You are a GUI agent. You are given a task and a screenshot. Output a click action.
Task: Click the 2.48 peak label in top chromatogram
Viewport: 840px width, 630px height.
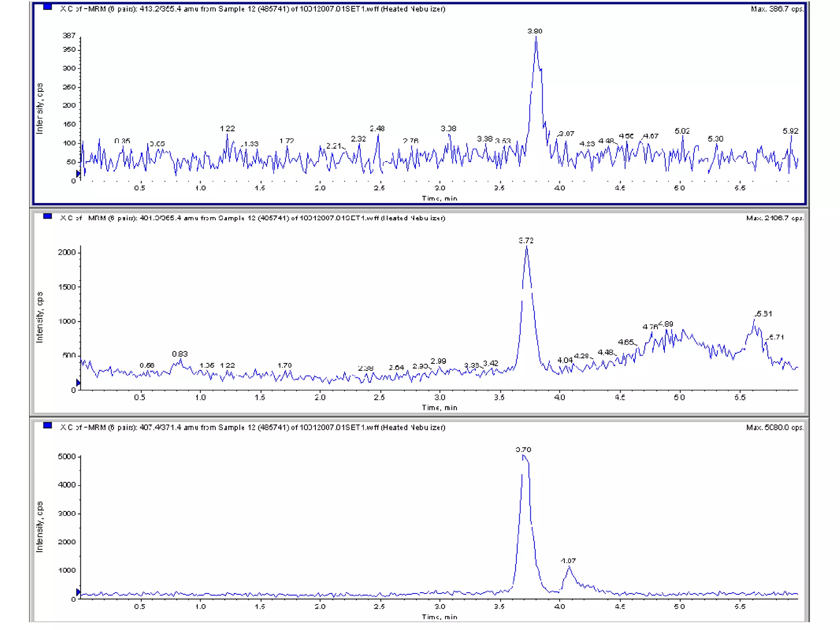[377, 129]
